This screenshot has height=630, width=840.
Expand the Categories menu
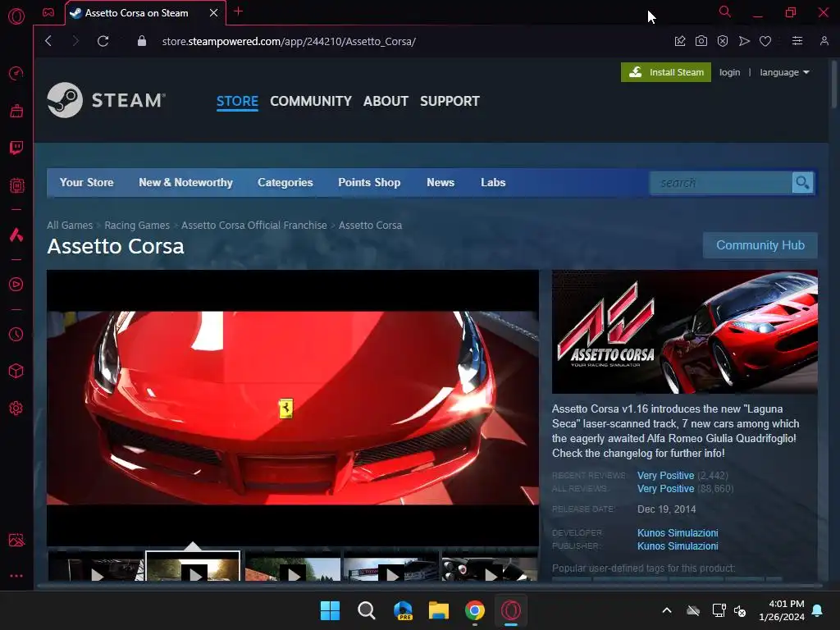pyautogui.click(x=285, y=183)
